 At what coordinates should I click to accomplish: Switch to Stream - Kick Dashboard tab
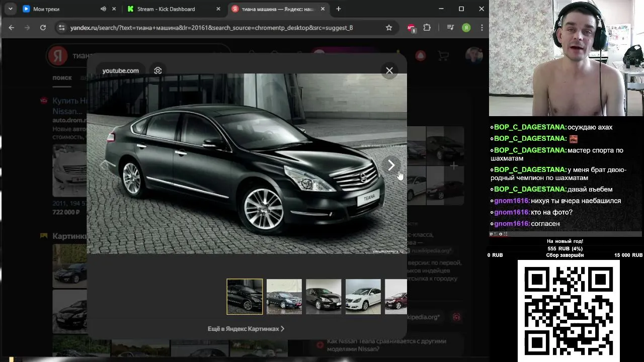click(166, 9)
